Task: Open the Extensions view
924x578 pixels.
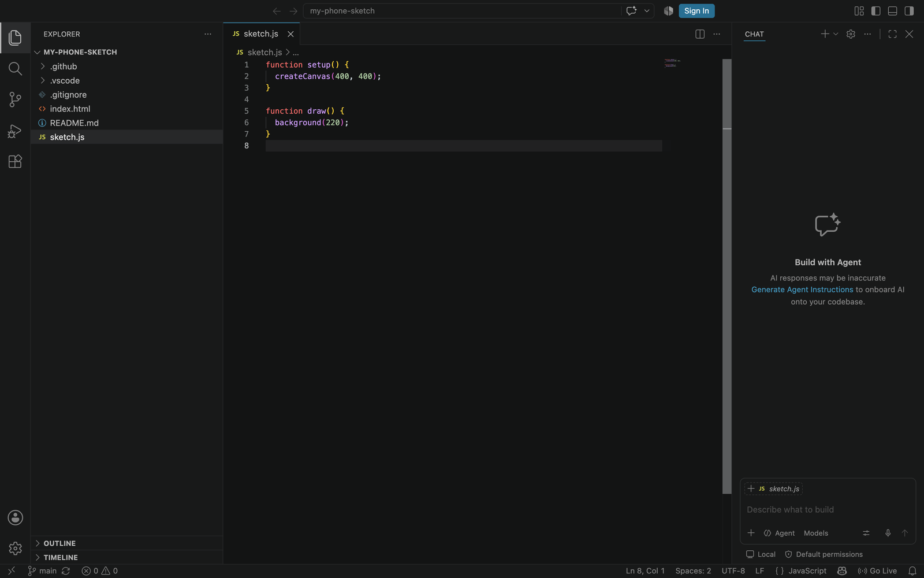Action: tap(15, 161)
